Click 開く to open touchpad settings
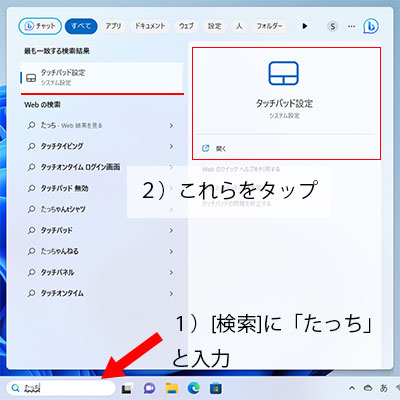 (221, 149)
